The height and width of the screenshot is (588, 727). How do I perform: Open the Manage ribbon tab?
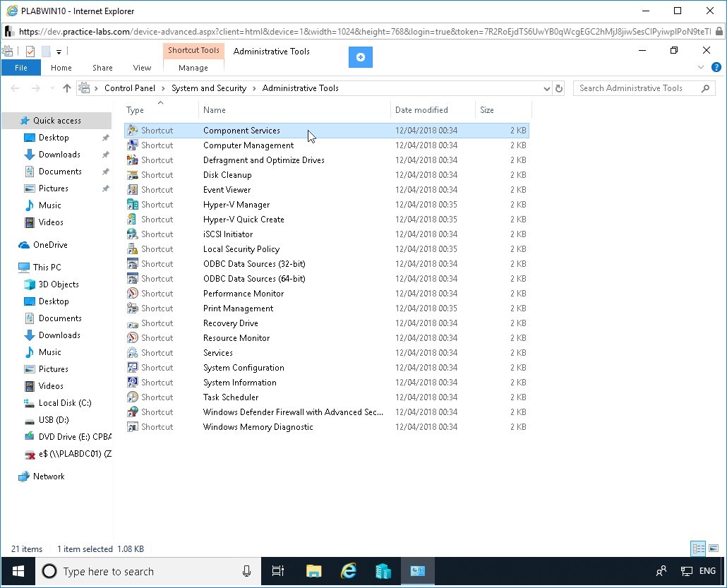[193, 68]
